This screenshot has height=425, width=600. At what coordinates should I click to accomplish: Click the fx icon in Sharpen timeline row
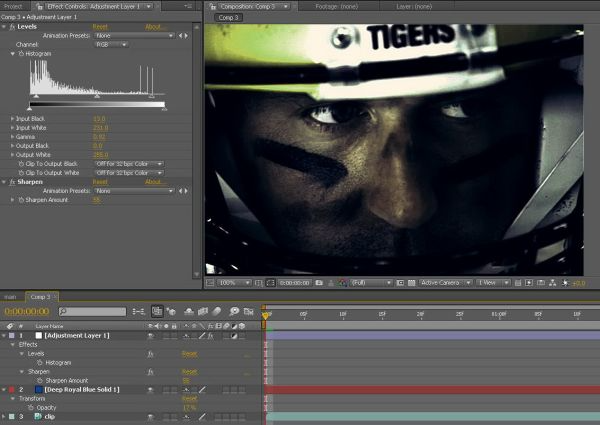pos(150,372)
